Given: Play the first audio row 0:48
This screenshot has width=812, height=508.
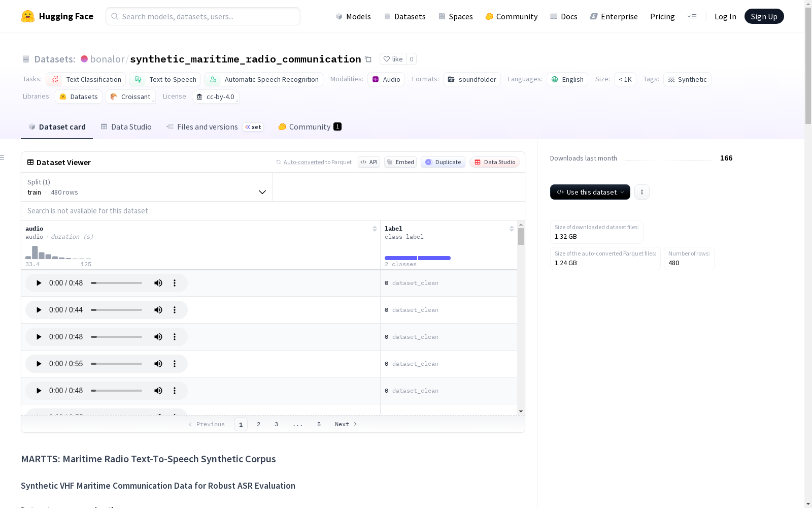Looking at the screenshot, I should [x=39, y=283].
